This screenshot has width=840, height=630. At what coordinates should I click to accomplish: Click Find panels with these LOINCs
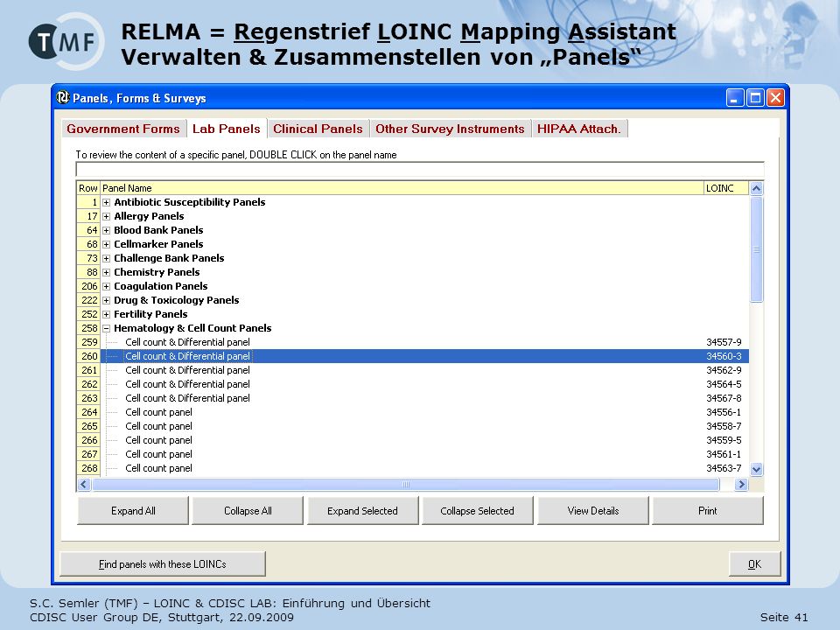(163, 564)
